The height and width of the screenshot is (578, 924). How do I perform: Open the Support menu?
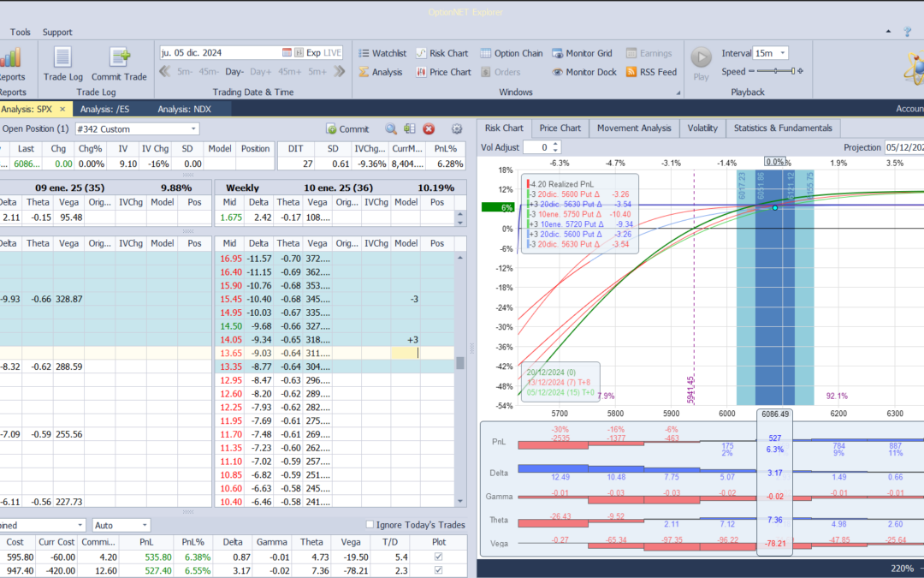(57, 32)
